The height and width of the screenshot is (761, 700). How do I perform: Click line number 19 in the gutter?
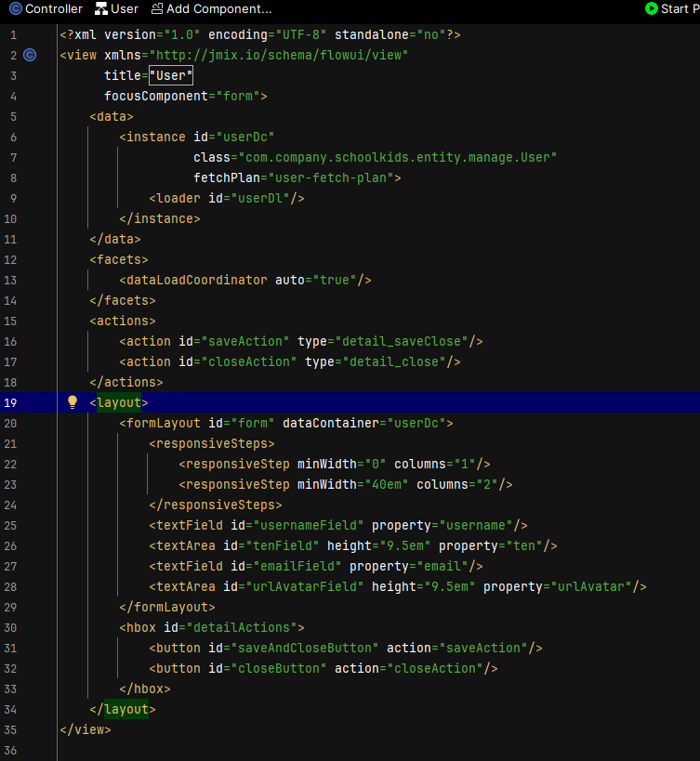click(10, 403)
